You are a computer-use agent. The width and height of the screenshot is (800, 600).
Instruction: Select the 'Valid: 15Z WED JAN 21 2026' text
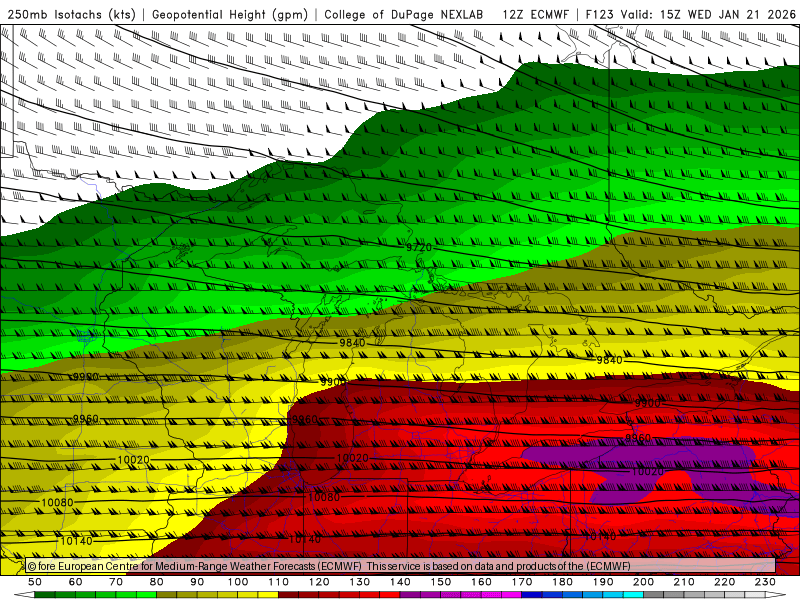pos(708,15)
